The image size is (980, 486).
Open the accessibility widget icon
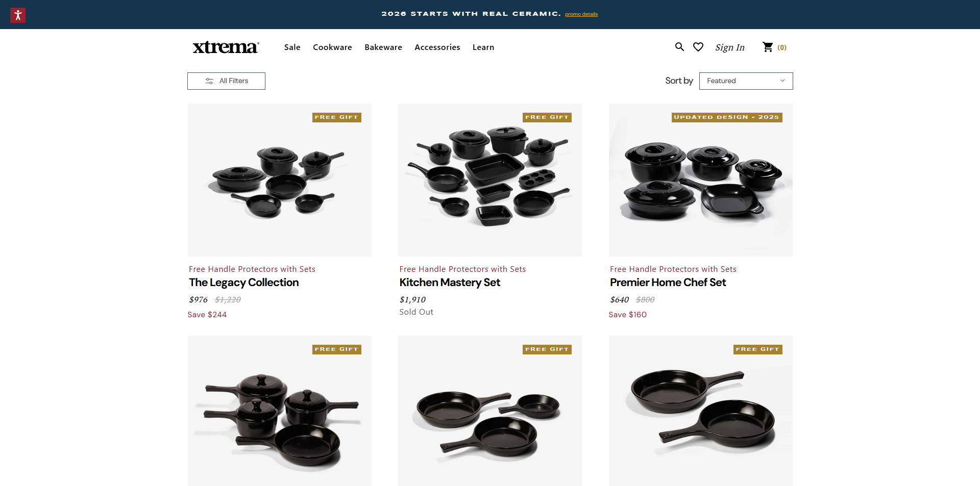pyautogui.click(x=18, y=15)
